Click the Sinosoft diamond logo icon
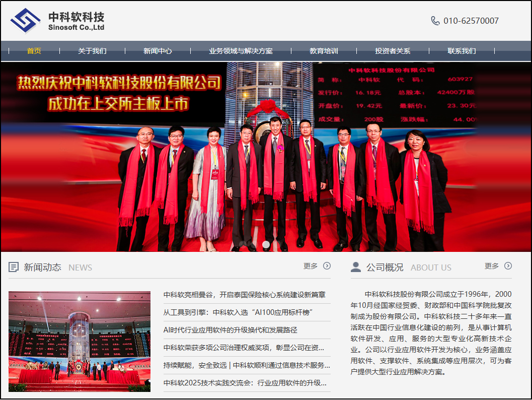This screenshot has height=400, width=532. tap(25, 21)
